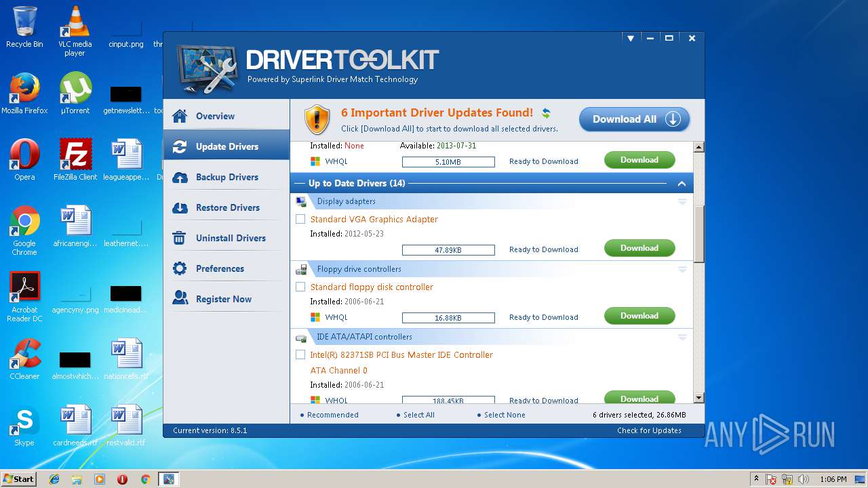
Task: Click the Display adapters category icon
Action: pyautogui.click(x=301, y=201)
